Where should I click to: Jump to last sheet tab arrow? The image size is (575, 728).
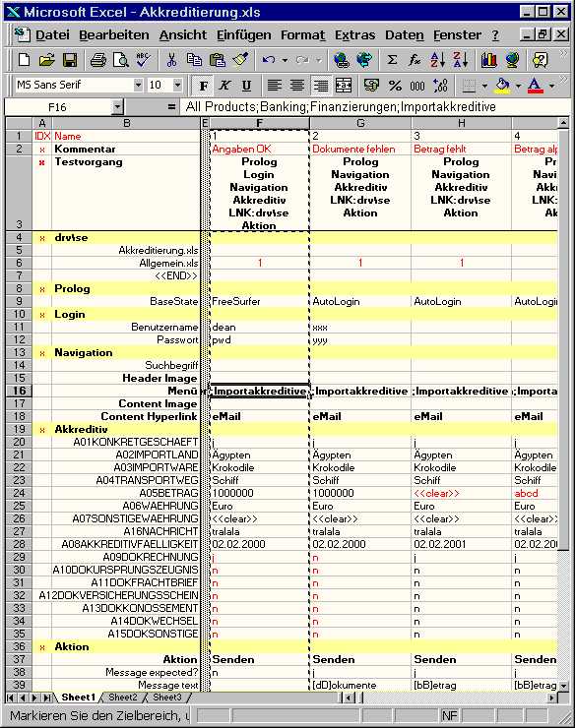pos(47,698)
